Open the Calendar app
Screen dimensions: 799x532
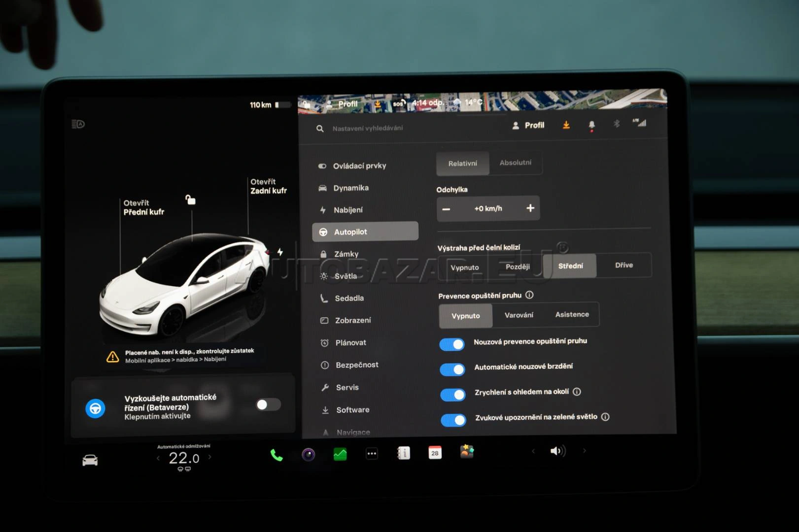coord(435,453)
